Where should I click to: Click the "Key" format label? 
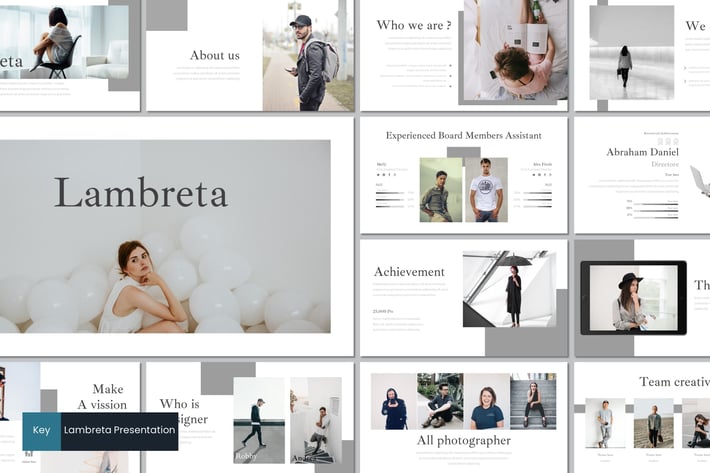42,431
